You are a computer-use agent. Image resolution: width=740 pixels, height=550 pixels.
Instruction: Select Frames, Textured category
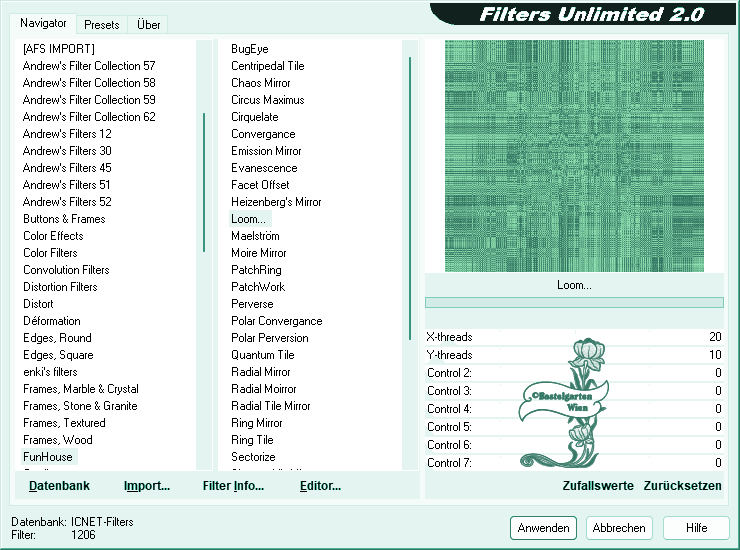click(x=64, y=423)
